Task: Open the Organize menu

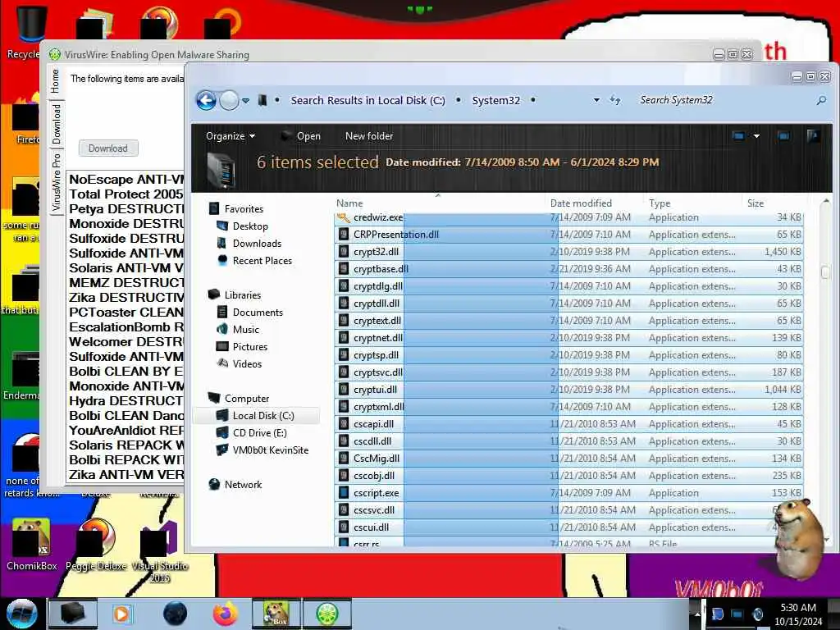Action: [x=231, y=136]
